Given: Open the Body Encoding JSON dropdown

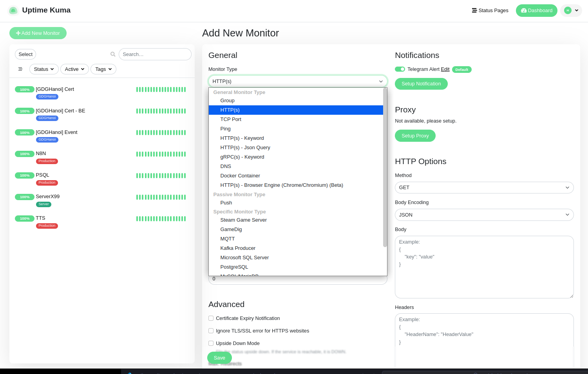Looking at the screenshot, I should [x=484, y=215].
